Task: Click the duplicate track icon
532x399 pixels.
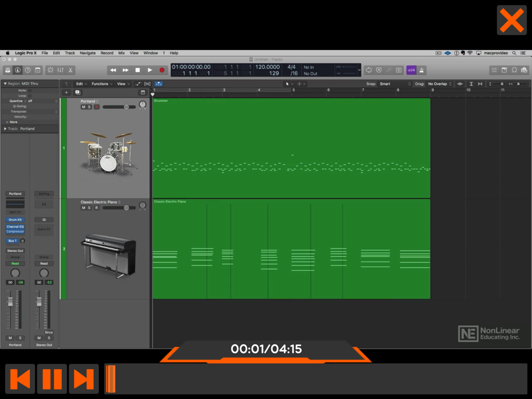Action: [x=77, y=92]
